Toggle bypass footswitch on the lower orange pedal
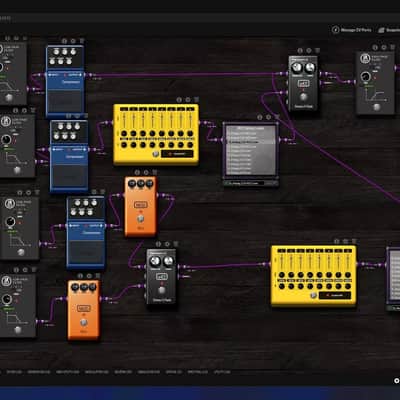The image size is (400, 400). [x=84, y=322]
